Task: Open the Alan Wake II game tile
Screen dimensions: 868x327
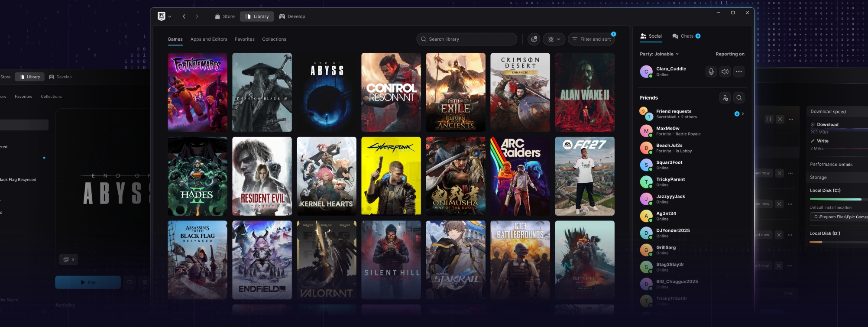Action: [585, 92]
